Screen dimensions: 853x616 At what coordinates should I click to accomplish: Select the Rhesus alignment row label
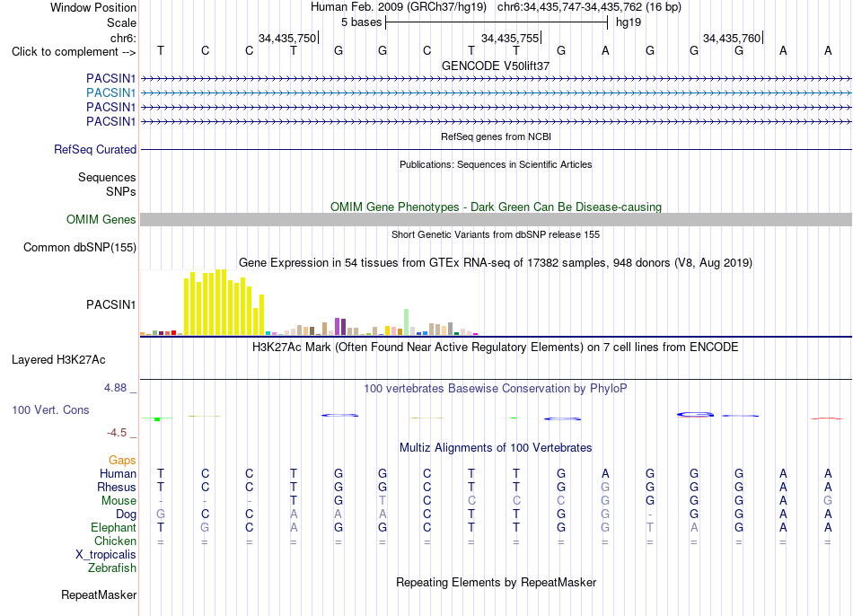(117, 487)
